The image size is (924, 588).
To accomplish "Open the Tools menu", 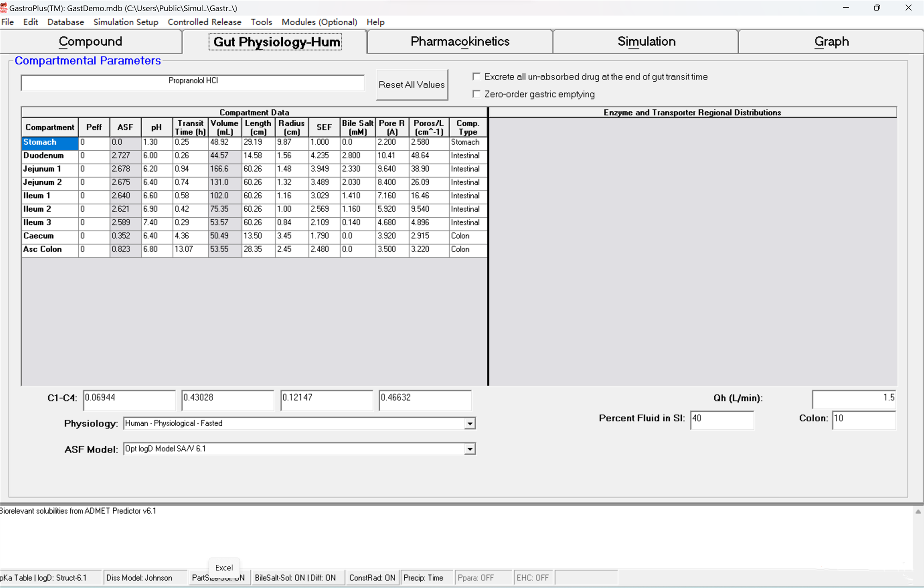I will (x=261, y=22).
